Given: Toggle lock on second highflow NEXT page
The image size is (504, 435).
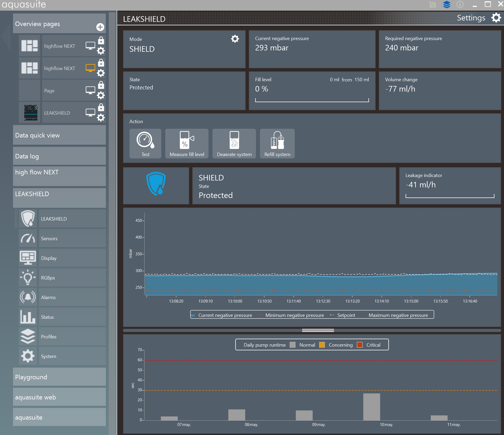Looking at the screenshot, I should (x=101, y=63).
